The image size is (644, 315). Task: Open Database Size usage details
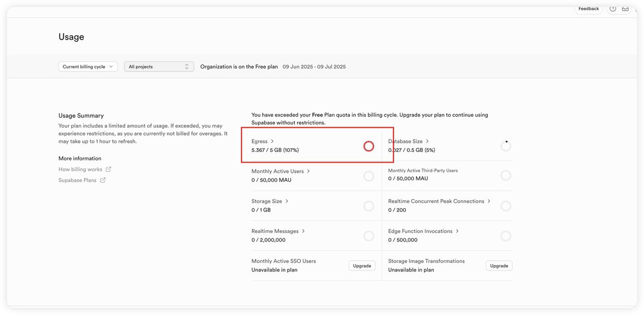[x=405, y=141]
